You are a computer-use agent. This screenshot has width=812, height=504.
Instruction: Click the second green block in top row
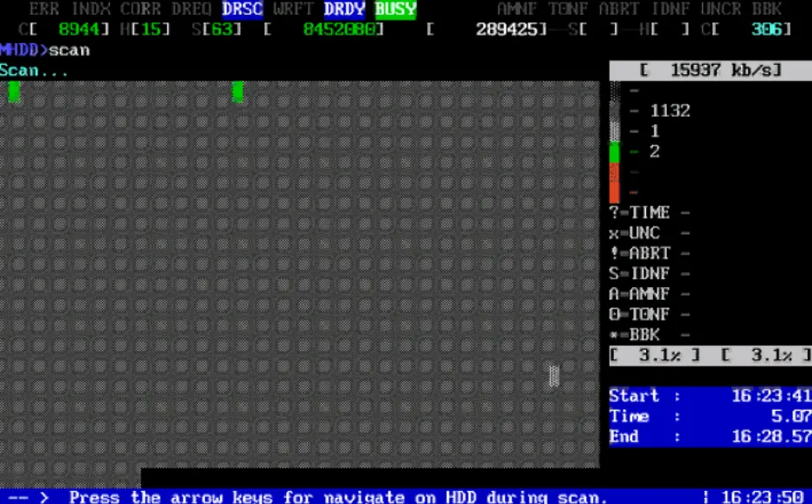[x=238, y=92]
